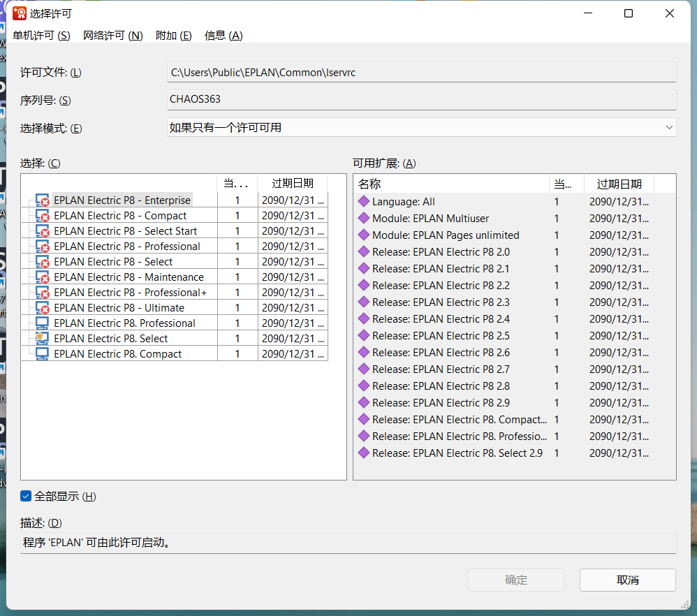Click the 序列号 field showing CHAOS363
This screenshot has width=697, height=616.
tap(421, 99)
